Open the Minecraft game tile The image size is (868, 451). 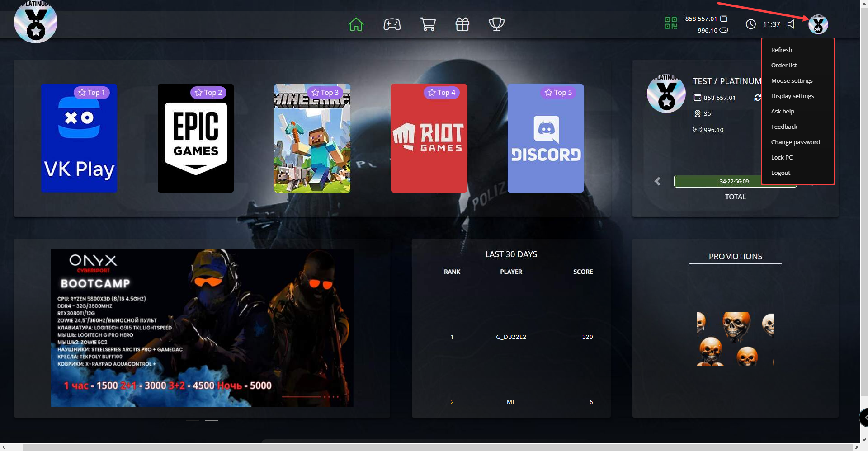point(312,138)
